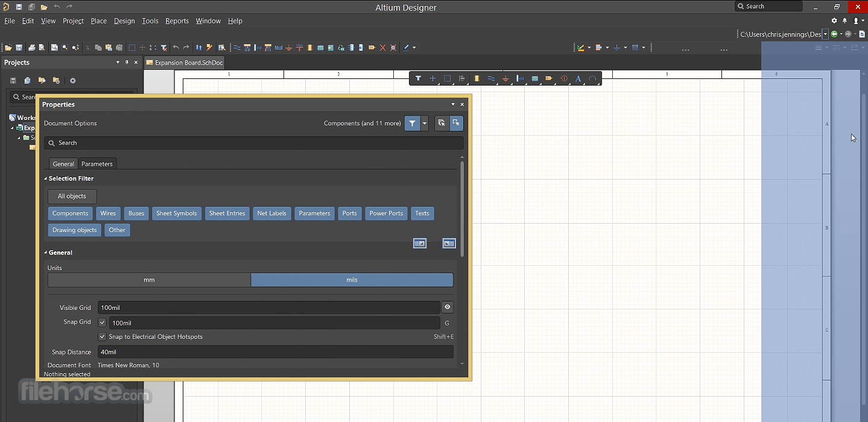Click the Cross Probe icon in main toolbar

pos(209,48)
